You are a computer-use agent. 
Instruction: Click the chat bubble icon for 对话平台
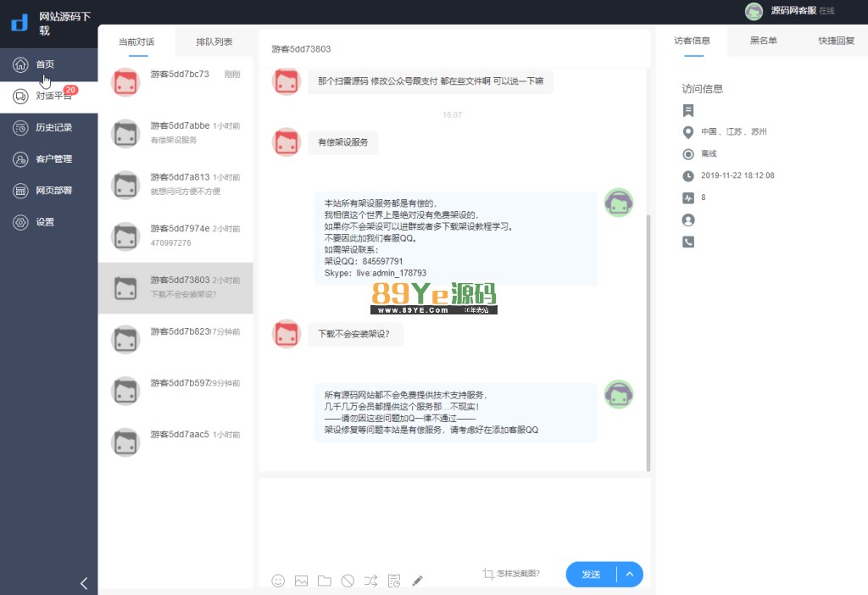pos(20,97)
